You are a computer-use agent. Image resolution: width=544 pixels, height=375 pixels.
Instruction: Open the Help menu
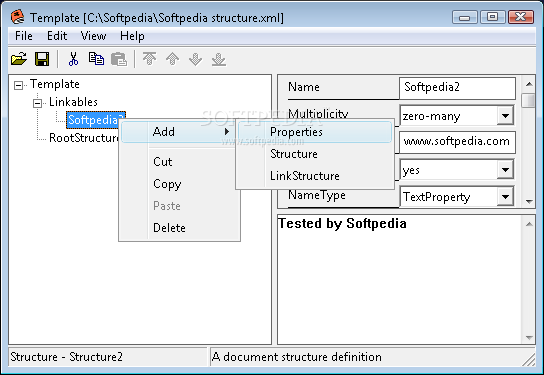[132, 36]
